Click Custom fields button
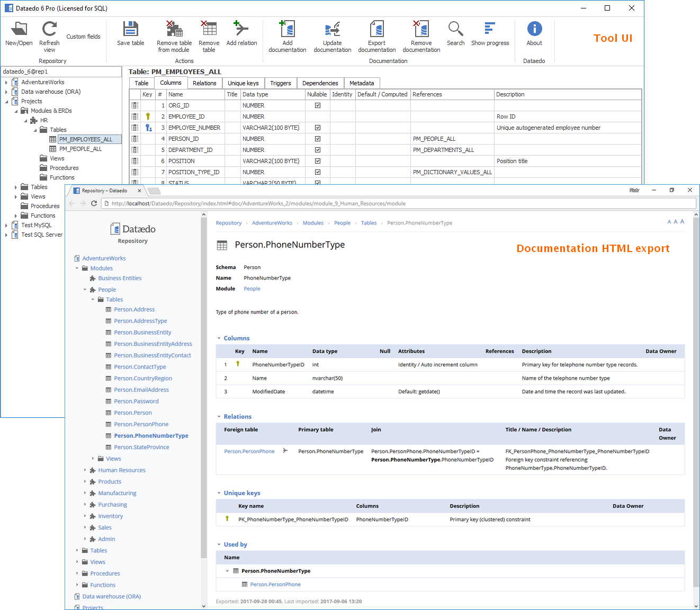Image resolution: width=700 pixels, height=610 pixels. click(x=83, y=37)
